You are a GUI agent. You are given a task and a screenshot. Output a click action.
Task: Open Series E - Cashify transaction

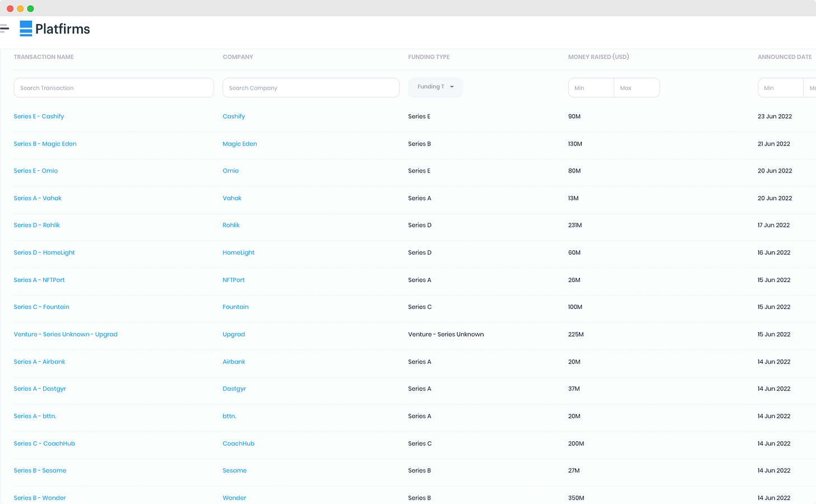tap(39, 116)
